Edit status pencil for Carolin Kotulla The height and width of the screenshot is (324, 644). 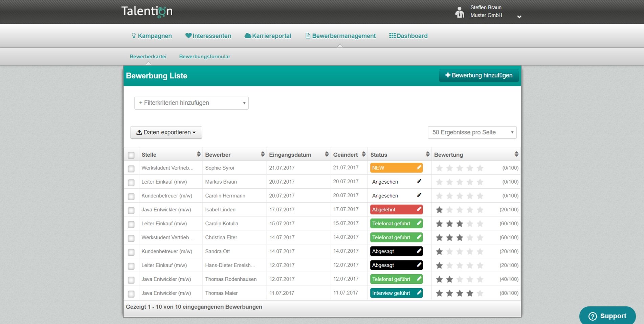click(419, 223)
